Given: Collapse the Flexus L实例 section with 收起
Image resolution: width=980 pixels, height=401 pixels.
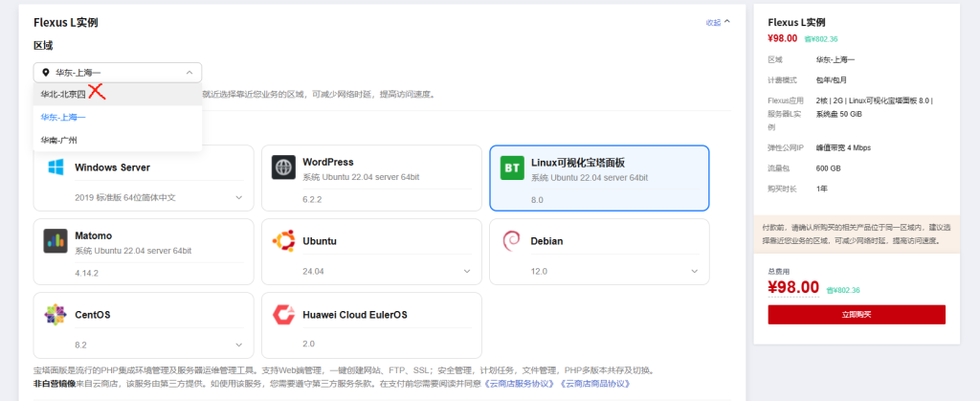Looking at the screenshot, I should click(718, 22).
